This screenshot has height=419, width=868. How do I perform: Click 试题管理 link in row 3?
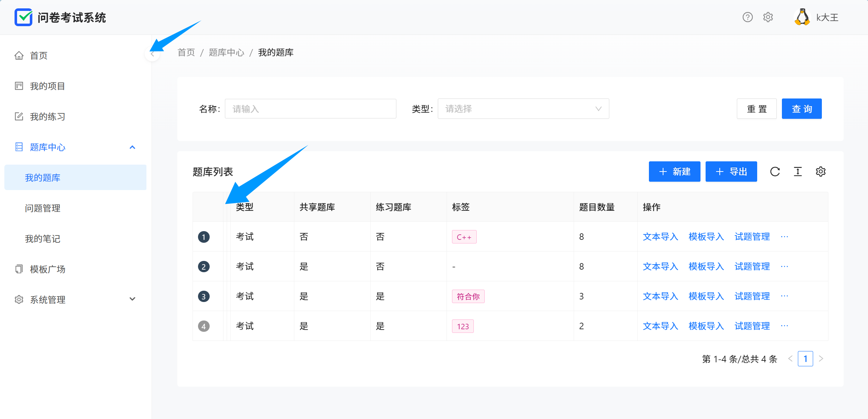(752, 296)
